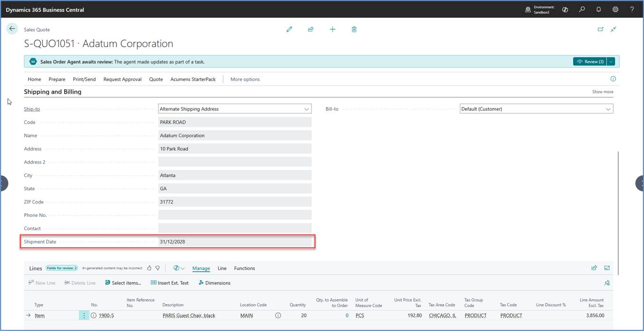This screenshot has width=644, height=331.
Task: Expand the Review button dropdown arrow
Action: (611, 62)
